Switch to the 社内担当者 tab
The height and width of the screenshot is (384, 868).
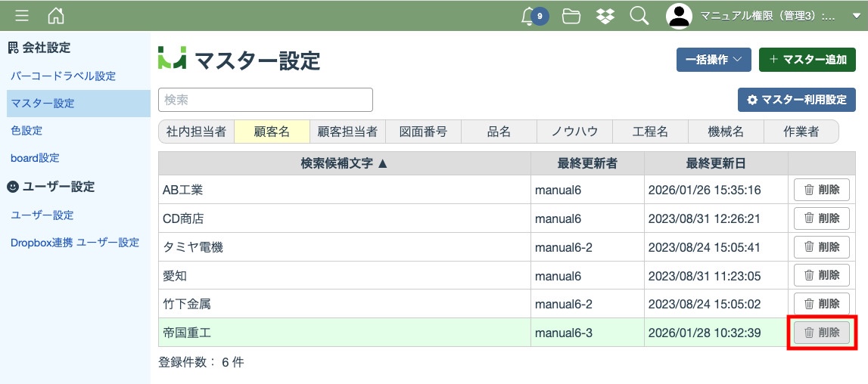(x=196, y=132)
